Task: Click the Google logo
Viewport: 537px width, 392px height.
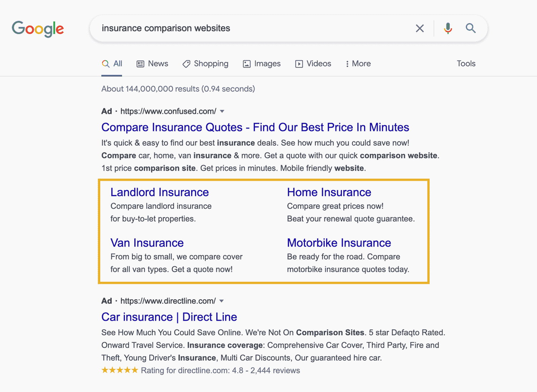Action: click(38, 29)
